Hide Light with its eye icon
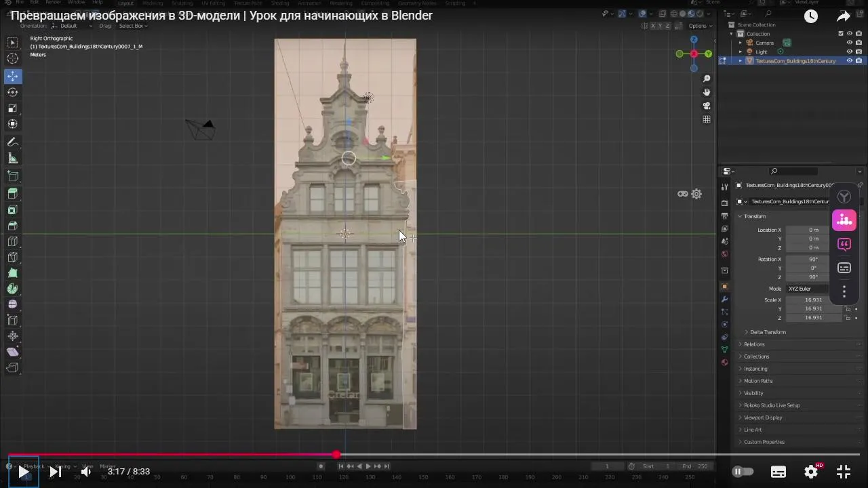The image size is (868, 488). click(850, 52)
